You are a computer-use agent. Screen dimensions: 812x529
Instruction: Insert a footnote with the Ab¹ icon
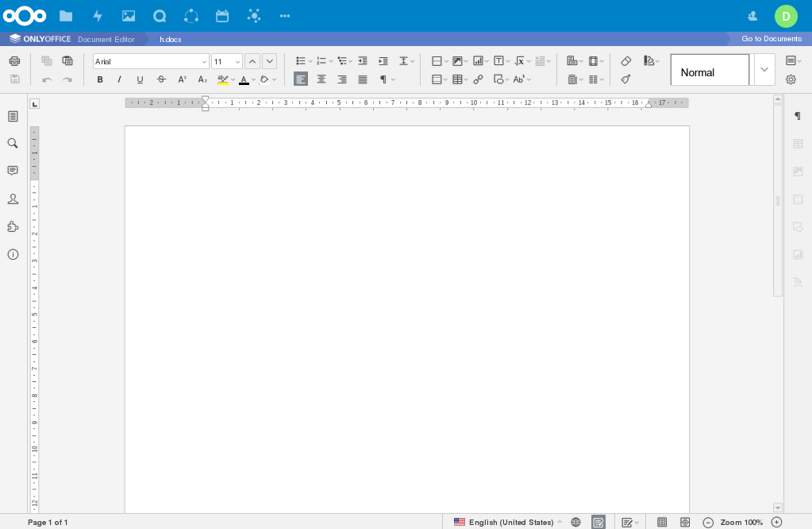[519, 79]
